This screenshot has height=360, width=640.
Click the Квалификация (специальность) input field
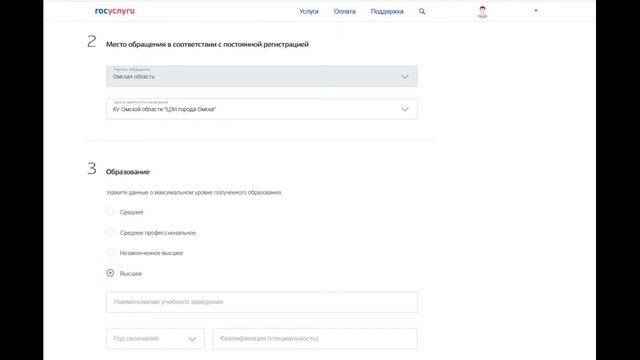click(315, 338)
